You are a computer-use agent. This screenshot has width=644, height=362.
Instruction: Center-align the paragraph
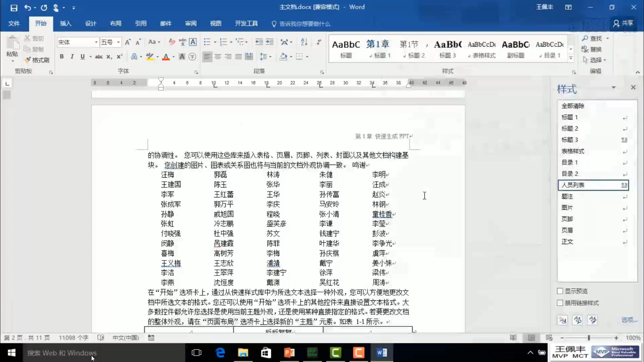point(218,57)
